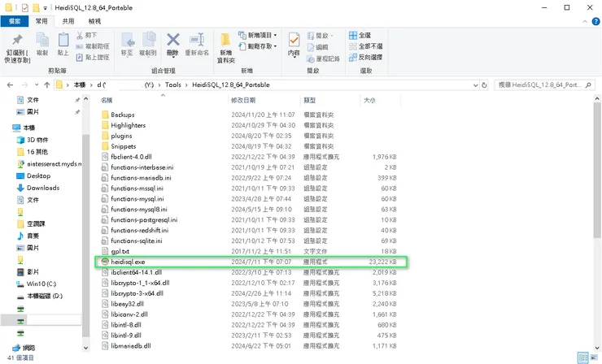The width and height of the screenshot is (602, 364).
Task: Switch to the View (檢視) tab
Action: point(94,21)
